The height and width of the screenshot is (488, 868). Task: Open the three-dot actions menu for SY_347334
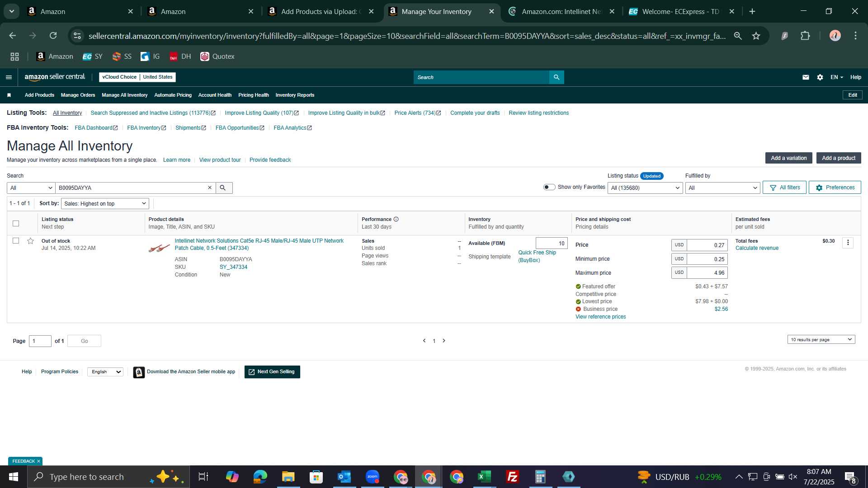click(x=848, y=243)
